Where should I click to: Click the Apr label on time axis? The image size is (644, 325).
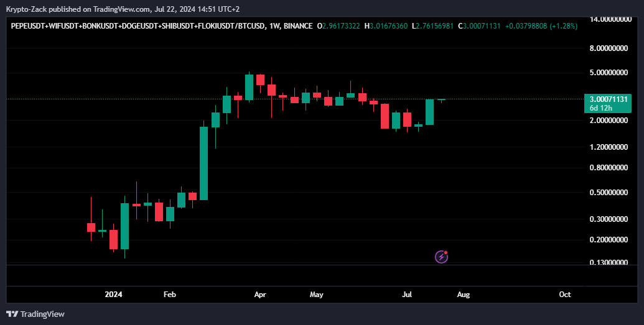260,294
